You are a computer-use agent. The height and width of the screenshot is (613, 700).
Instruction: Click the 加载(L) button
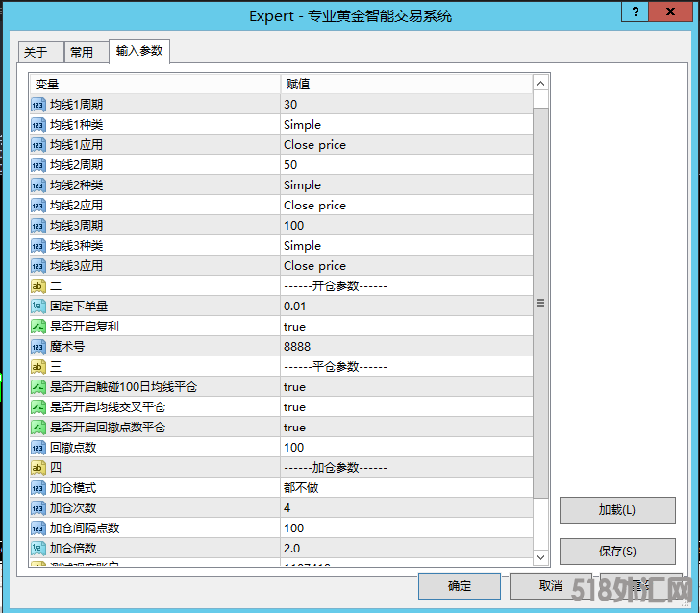click(x=617, y=510)
